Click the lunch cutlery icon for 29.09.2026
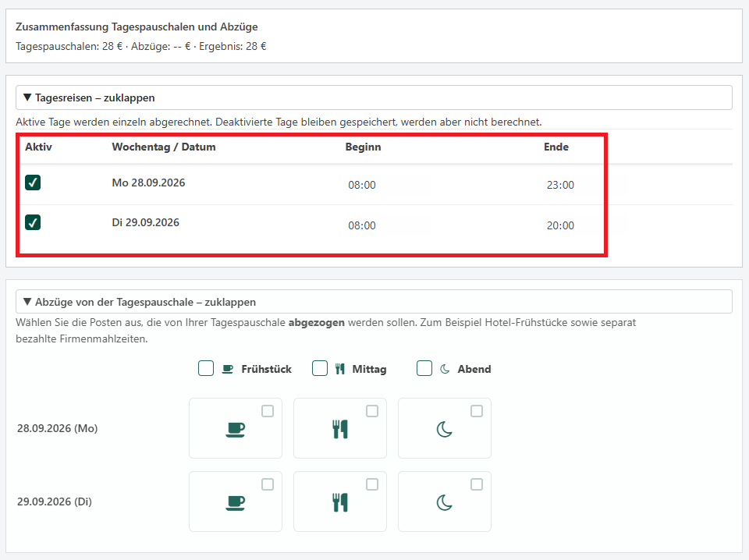 point(340,503)
